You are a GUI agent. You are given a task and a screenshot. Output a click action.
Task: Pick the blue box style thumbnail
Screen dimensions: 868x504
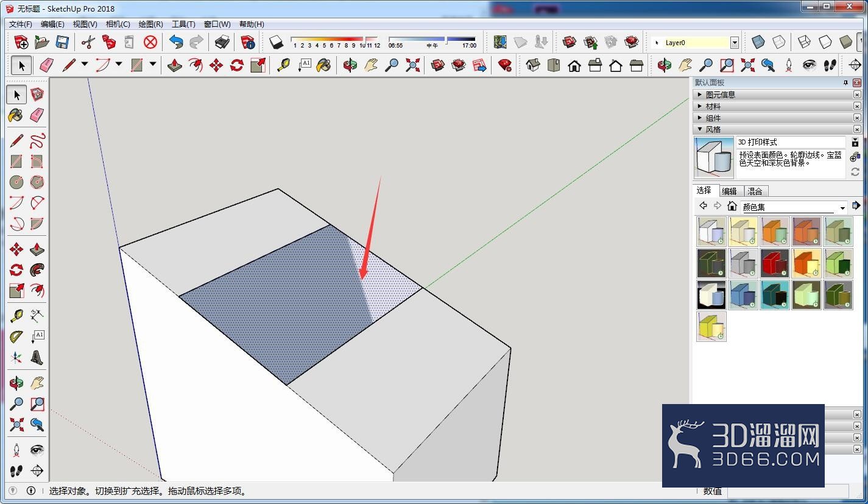743,295
